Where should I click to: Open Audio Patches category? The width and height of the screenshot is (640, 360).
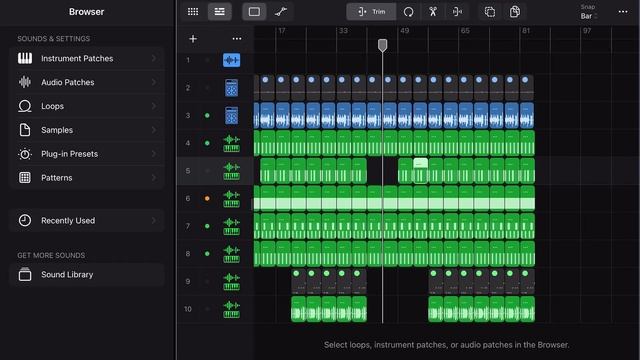tap(87, 82)
